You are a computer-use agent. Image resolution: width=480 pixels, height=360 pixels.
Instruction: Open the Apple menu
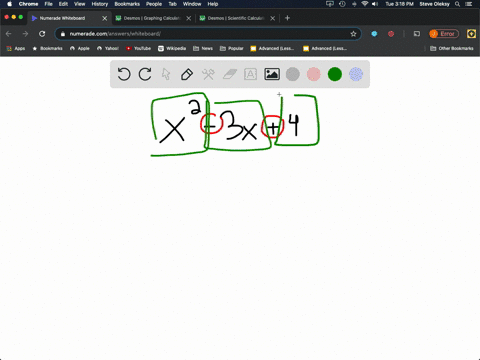click(9, 4)
